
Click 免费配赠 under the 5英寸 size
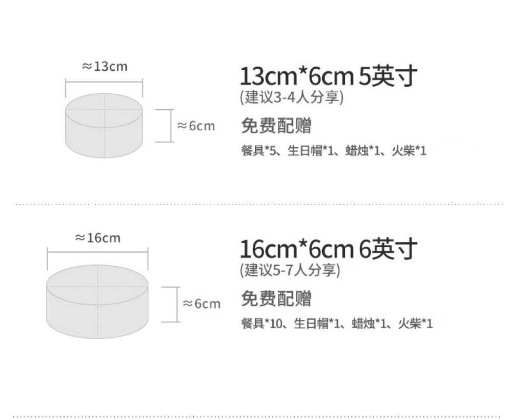pyautogui.click(x=276, y=126)
